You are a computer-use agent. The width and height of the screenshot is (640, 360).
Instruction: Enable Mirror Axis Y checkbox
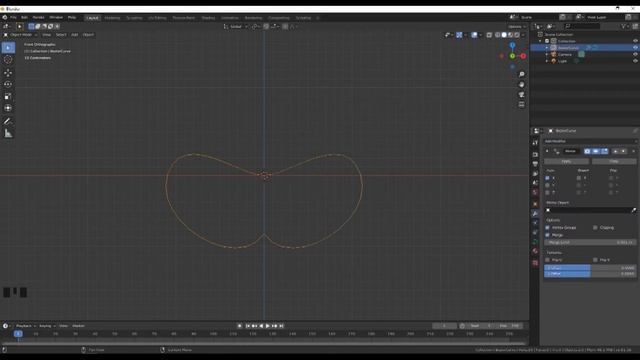point(547,185)
